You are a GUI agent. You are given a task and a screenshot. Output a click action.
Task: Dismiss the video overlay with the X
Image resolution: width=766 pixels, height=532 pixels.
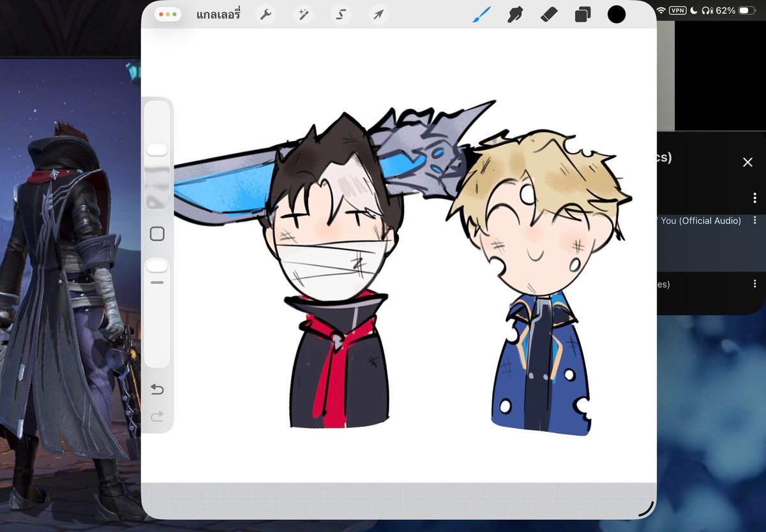(x=747, y=162)
